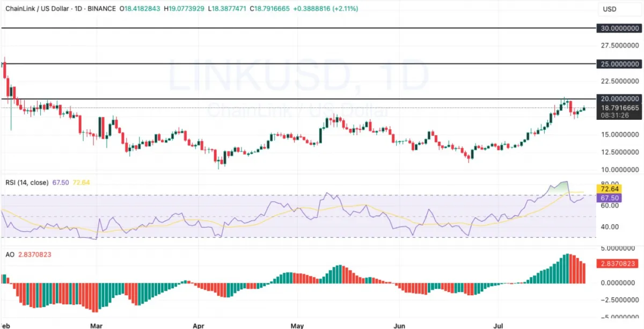The height and width of the screenshot is (329, 644).
Task: Click the red 2.8370823 AO axis label
Action: (x=618, y=264)
